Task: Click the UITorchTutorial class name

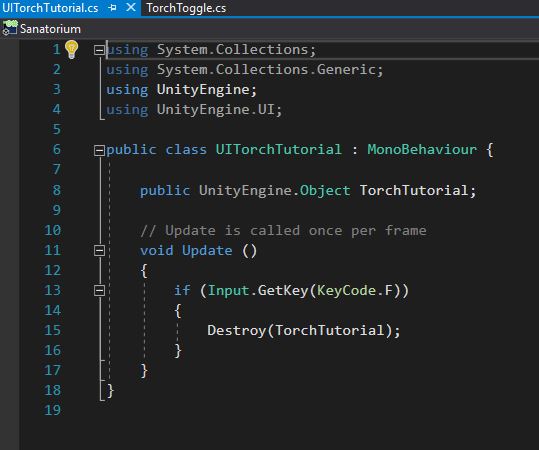Action: coord(278,150)
